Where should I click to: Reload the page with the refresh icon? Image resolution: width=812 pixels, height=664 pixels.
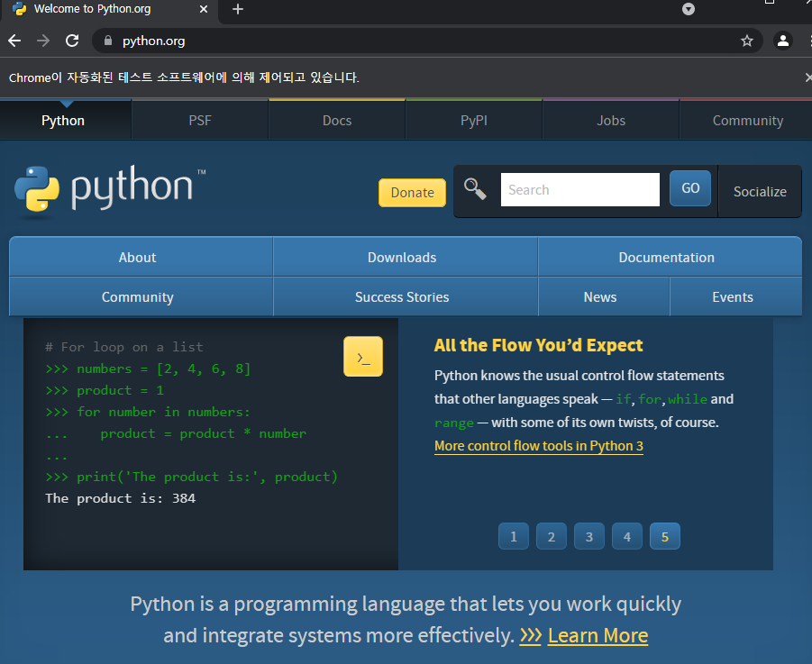click(x=72, y=41)
